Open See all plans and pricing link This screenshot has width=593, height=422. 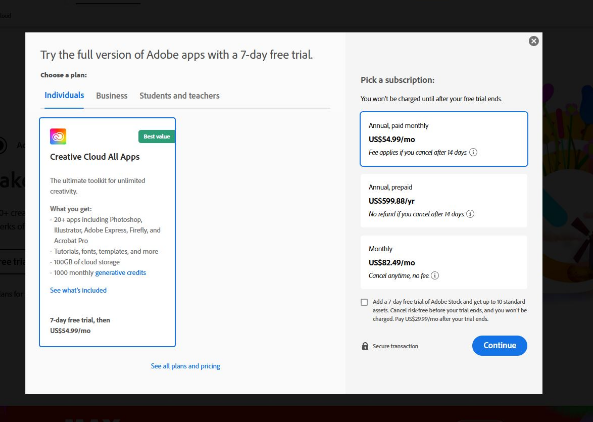pyautogui.click(x=185, y=366)
